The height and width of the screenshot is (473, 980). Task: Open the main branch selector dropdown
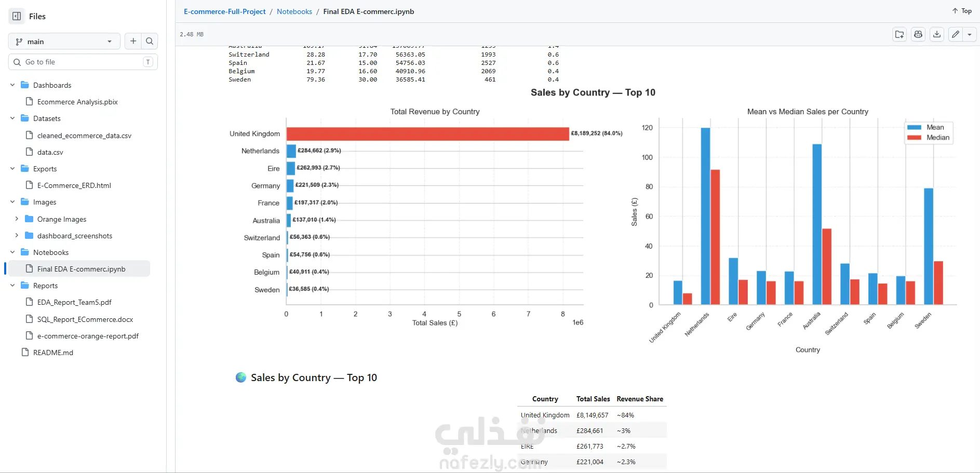click(x=64, y=41)
